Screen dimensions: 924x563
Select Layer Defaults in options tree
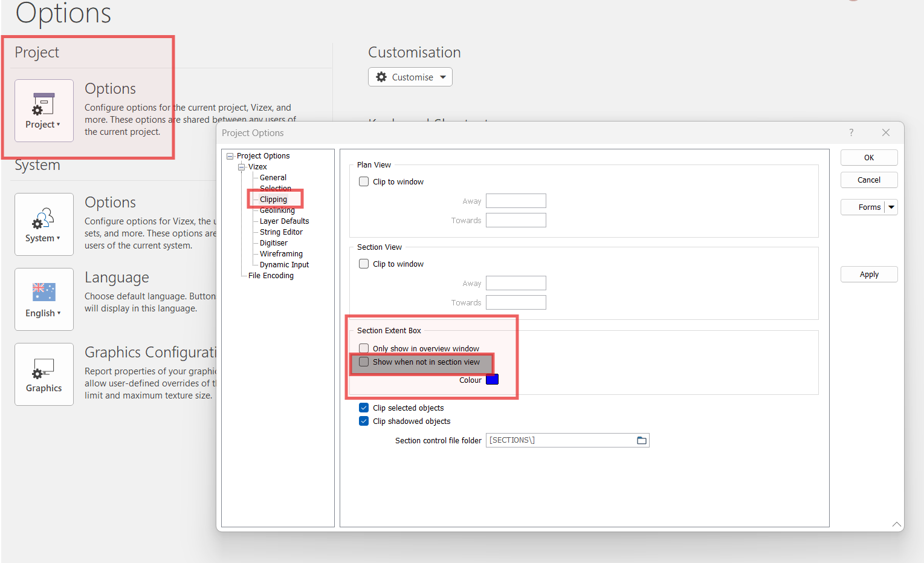[x=284, y=221]
